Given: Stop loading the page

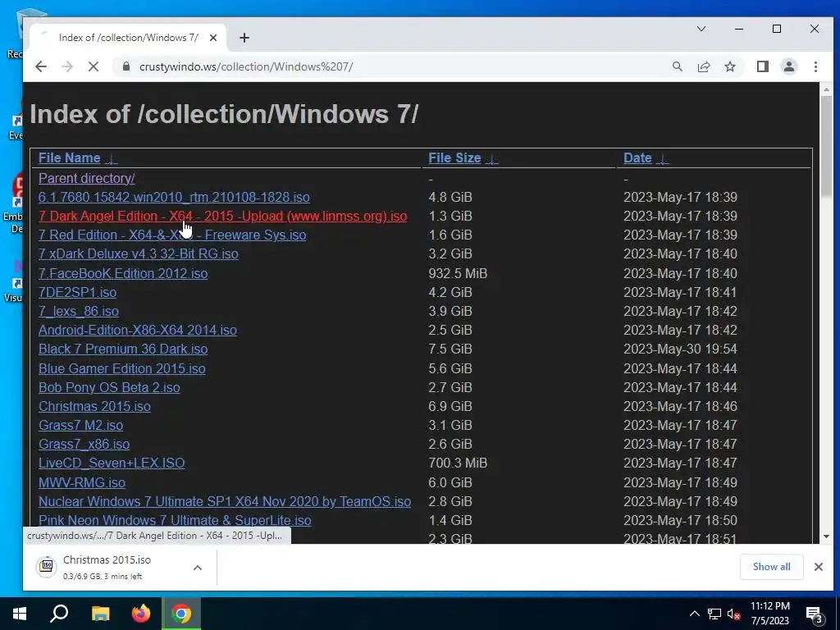Looking at the screenshot, I should (x=94, y=66).
